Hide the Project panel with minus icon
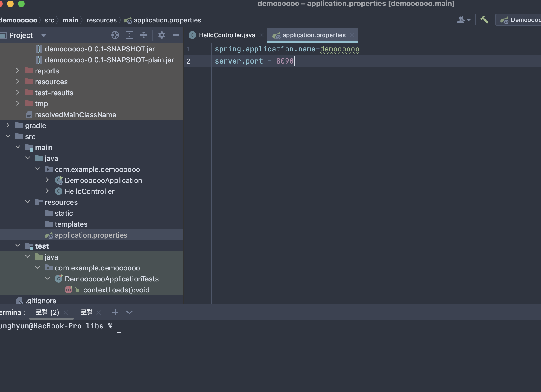 [176, 35]
